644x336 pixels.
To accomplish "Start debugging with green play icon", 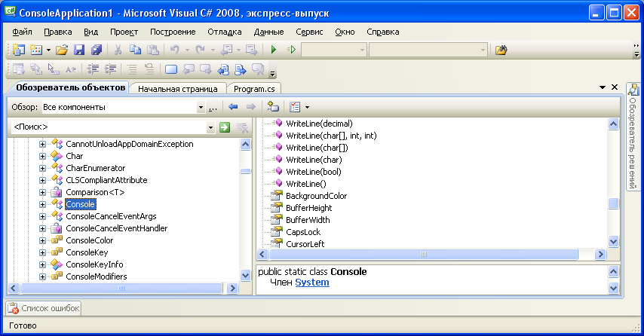I will click(x=274, y=50).
